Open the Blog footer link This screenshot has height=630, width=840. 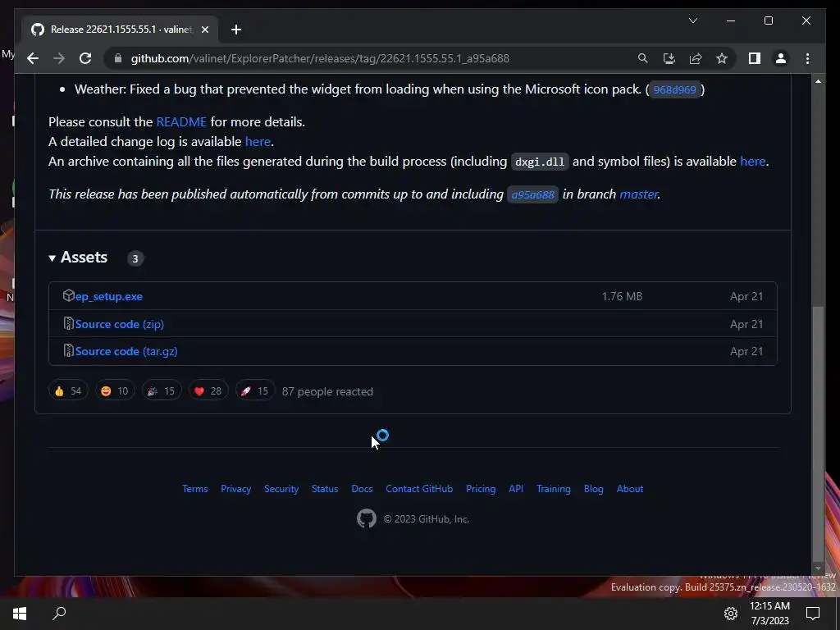[594, 489]
